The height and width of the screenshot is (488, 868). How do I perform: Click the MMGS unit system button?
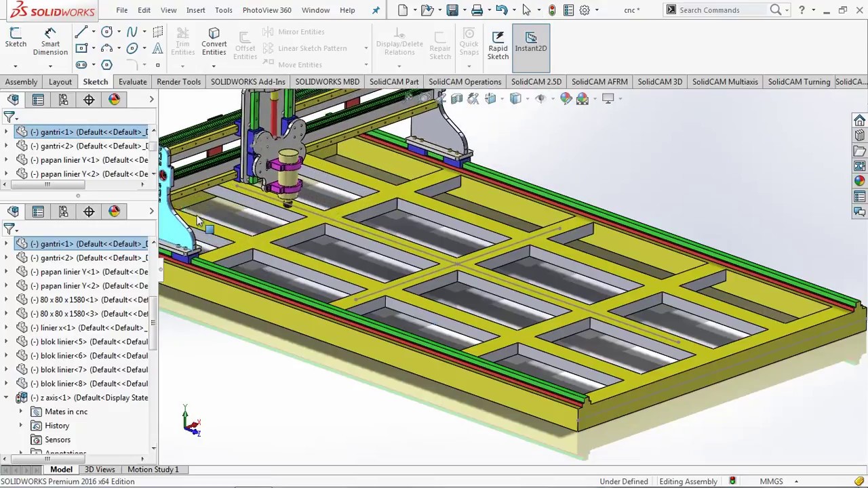coord(771,481)
